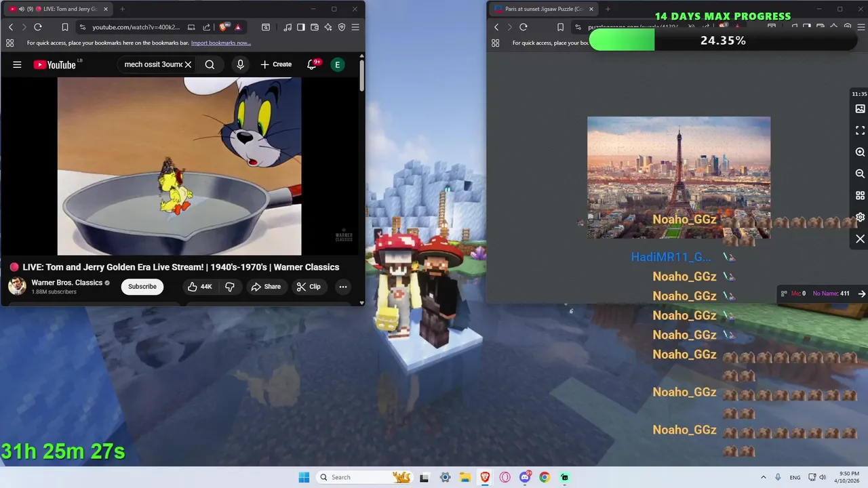This screenshot has width=868, height=488.
Task: Click the Brave Shields lion icon in YouTube window
Action: tap(223, 27)
